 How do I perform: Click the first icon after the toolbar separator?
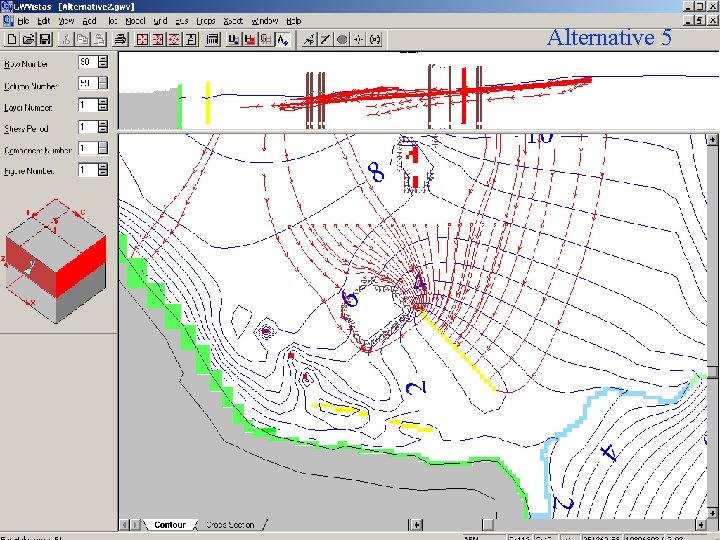point(309,39)
